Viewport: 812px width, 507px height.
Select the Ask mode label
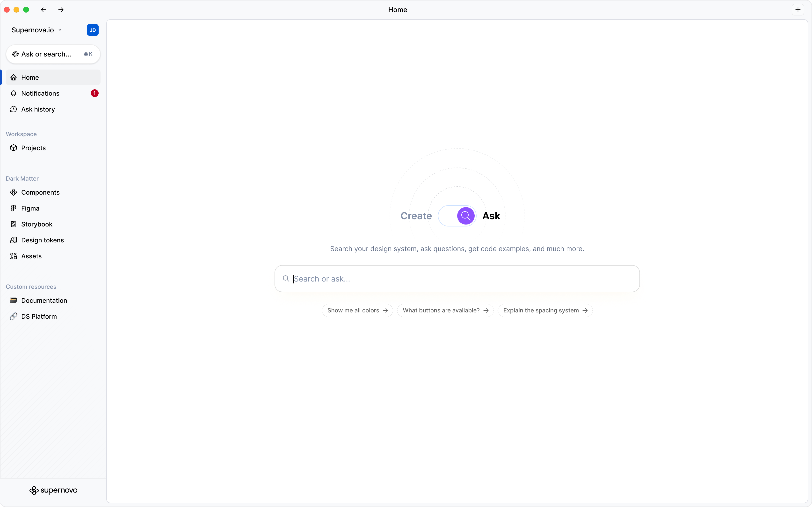491,216
